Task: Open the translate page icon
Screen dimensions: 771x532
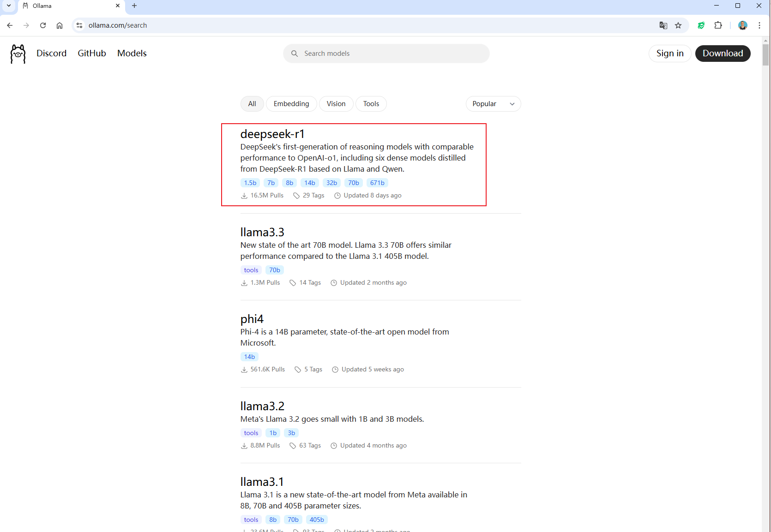Action: pyautogui.click(x=663, y=25)
